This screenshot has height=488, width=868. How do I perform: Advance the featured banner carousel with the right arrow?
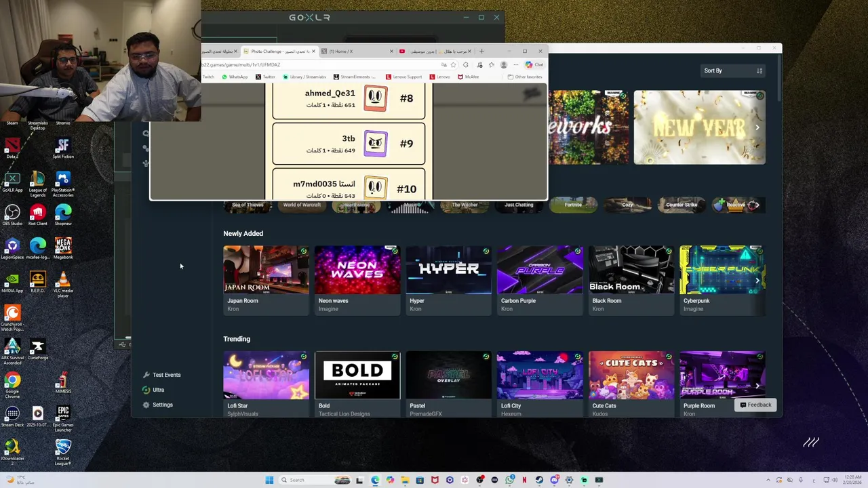(757, 127)
